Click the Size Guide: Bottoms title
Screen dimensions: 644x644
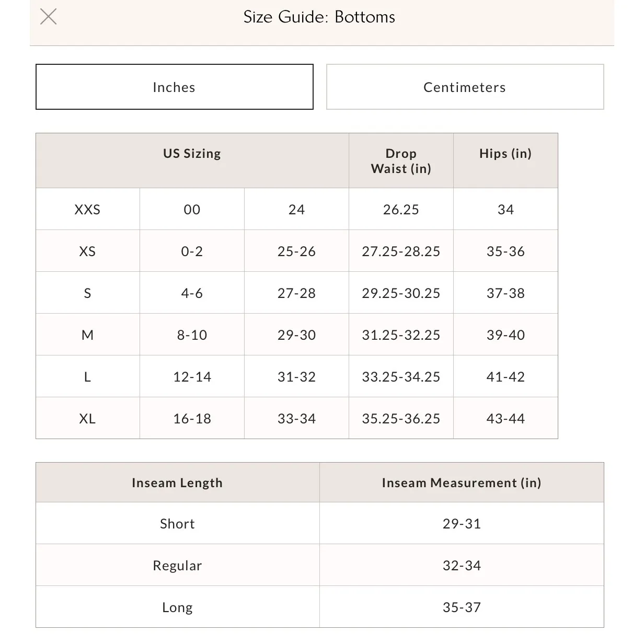[319, 17]
